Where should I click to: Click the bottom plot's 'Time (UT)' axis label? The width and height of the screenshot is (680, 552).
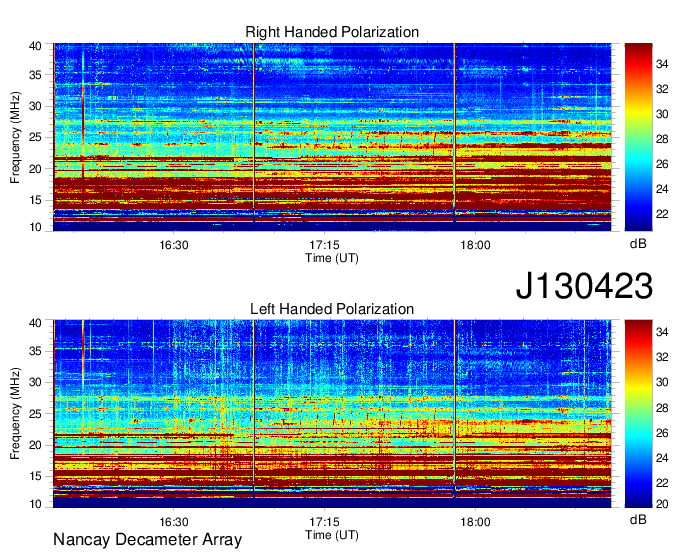(332, 535)
